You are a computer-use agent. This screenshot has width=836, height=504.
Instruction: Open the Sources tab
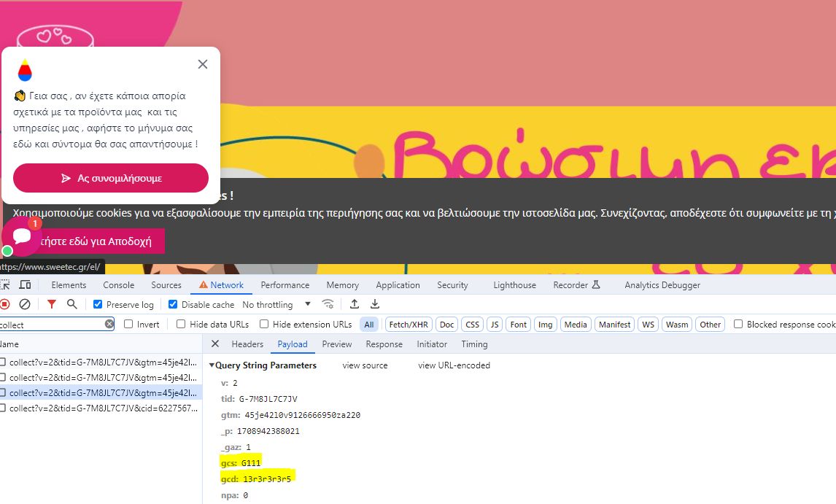[166, 284]
